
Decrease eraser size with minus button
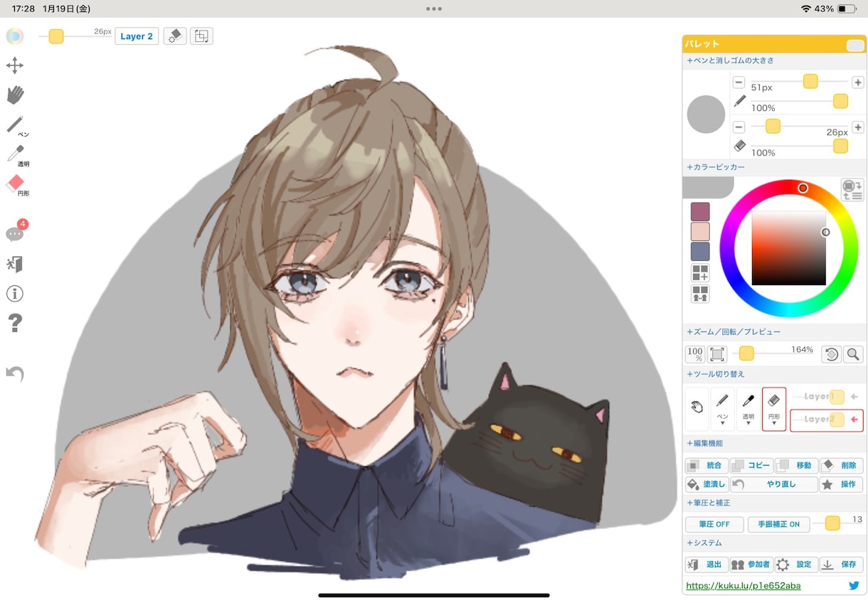739,127
